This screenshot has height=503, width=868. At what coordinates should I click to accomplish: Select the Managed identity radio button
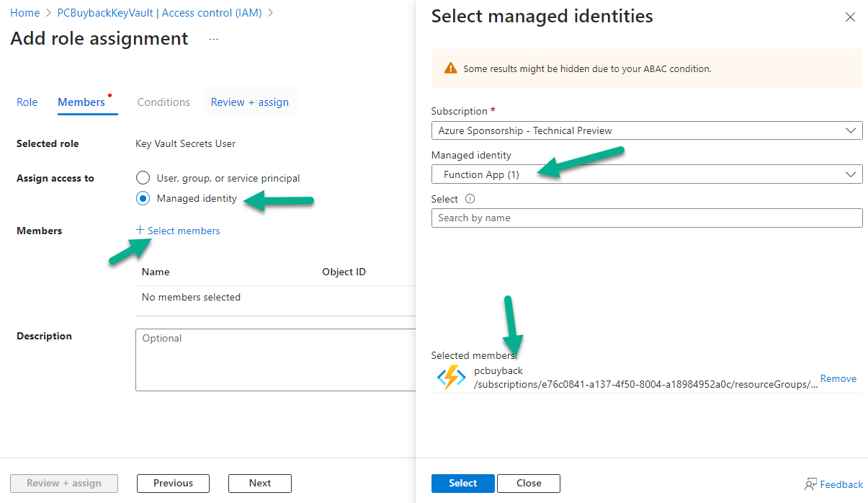pyautogui.click(x=143, y=198)
